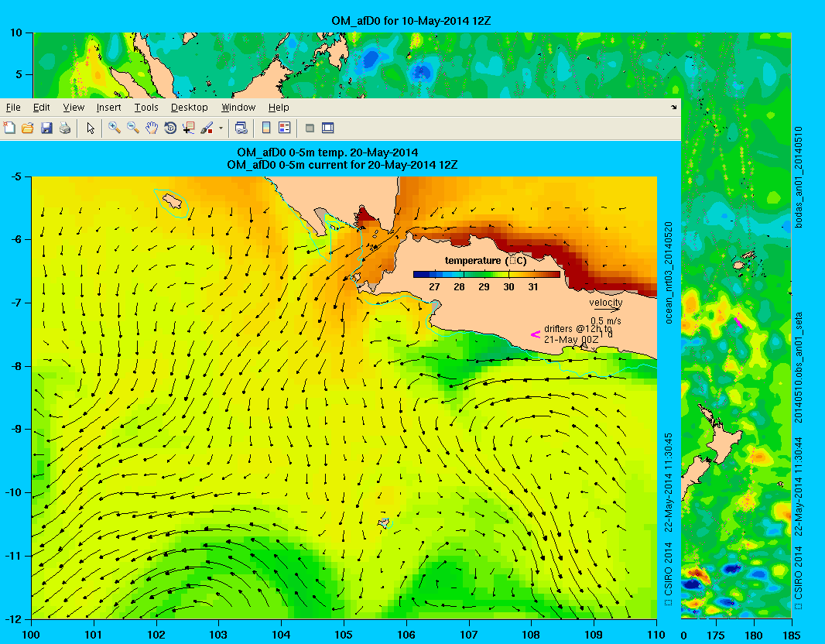Click the x-axis tick label "105"
Screen dimensions: 825x644
pyautogui.click(x=344, y=635)
